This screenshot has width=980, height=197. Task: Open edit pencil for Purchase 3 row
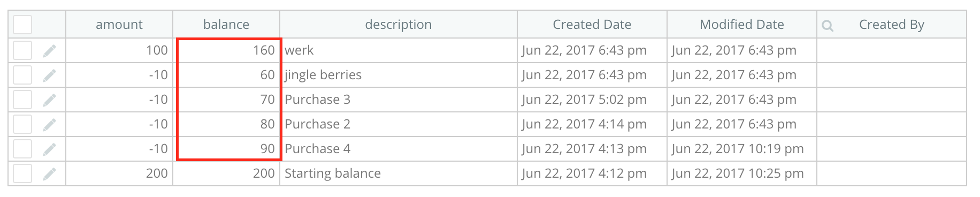49,100
